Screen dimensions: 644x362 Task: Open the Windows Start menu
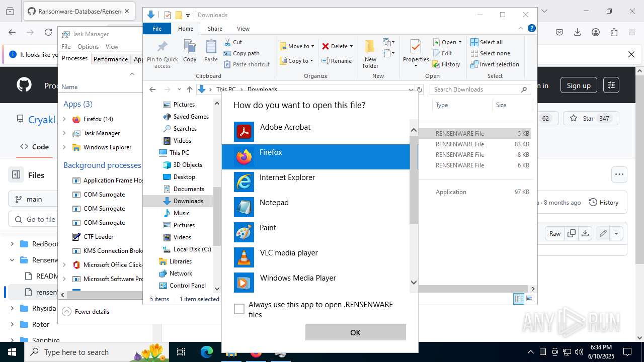pos(12,352)
